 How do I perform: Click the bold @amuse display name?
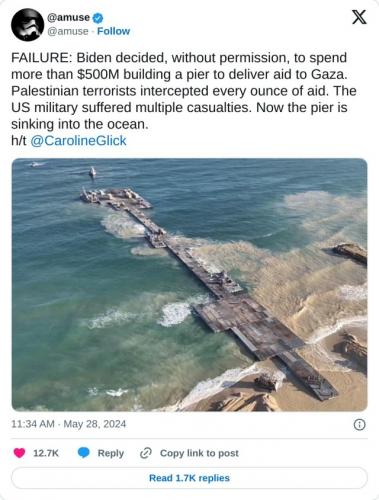pyautogui.click(x=69, y=18)
